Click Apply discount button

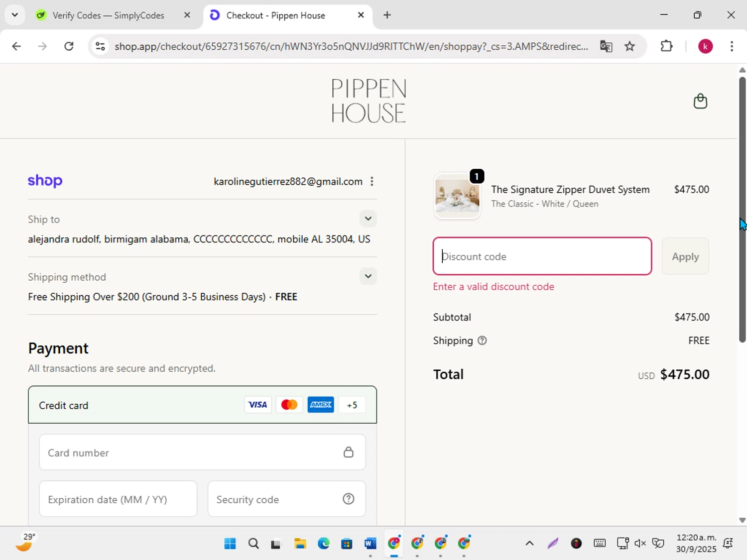[x=685, y=256]
